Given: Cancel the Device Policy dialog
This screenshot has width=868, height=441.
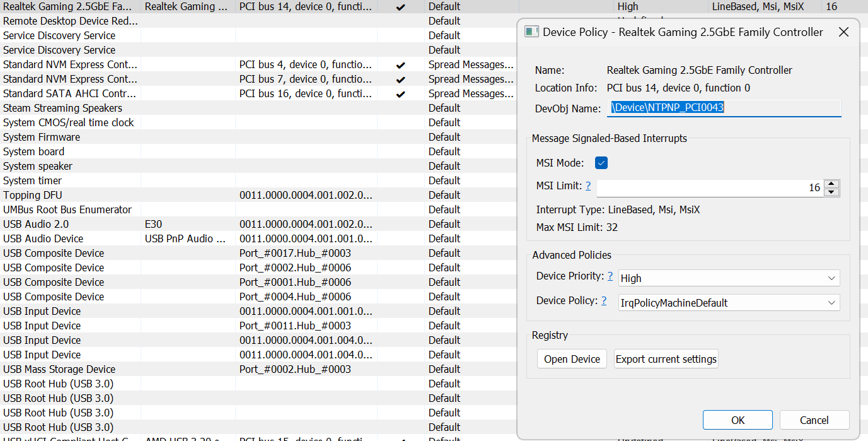Looking at the screenshot, I should [x=814, y=420].
